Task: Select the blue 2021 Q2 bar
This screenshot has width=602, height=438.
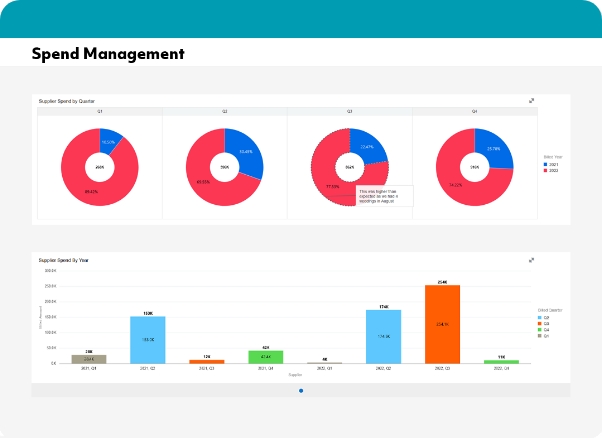Action: click(148, 339)
